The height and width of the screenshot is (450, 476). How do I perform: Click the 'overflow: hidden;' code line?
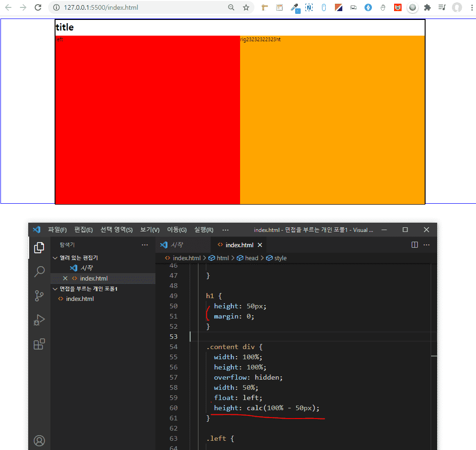[248, 377]
